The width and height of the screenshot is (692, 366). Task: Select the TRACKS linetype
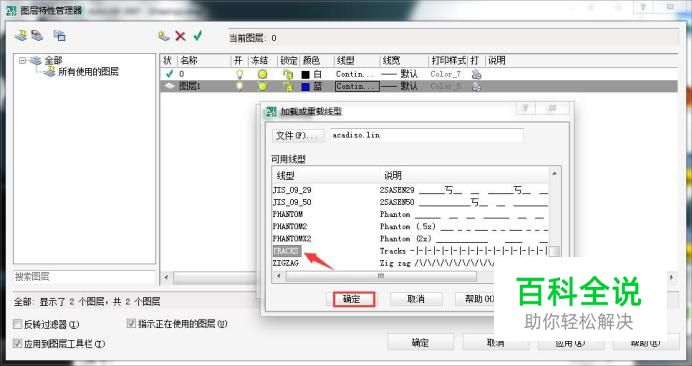point(287,251)
